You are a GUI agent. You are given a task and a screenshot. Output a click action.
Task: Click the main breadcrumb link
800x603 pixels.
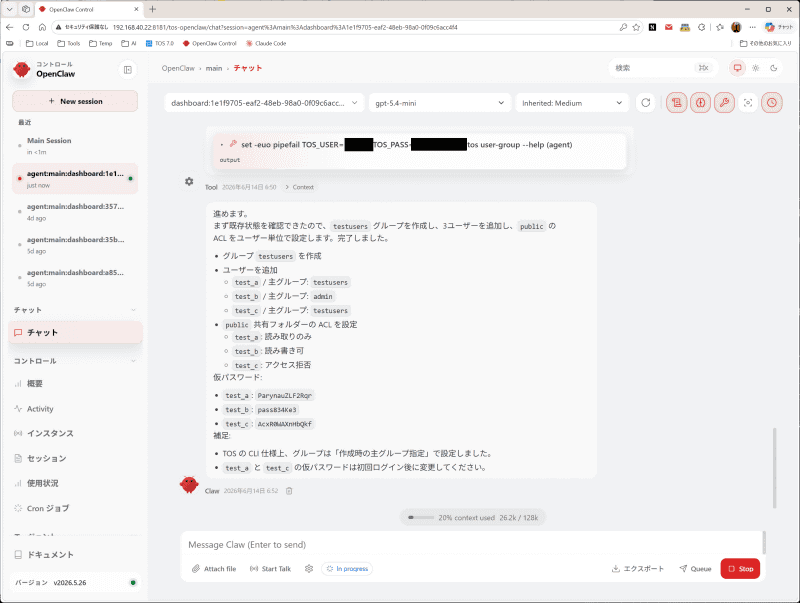click(x=214, y=68)
